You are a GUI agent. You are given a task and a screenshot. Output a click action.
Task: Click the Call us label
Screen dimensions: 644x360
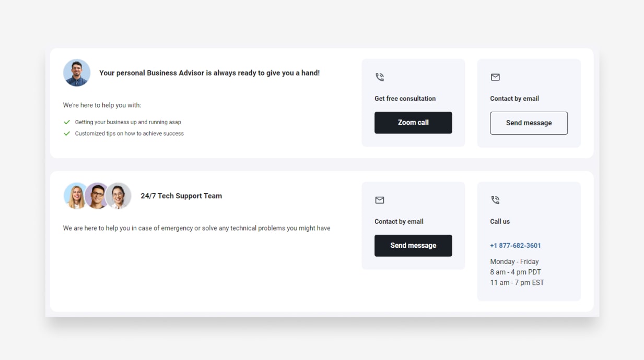tap(500, 222)
